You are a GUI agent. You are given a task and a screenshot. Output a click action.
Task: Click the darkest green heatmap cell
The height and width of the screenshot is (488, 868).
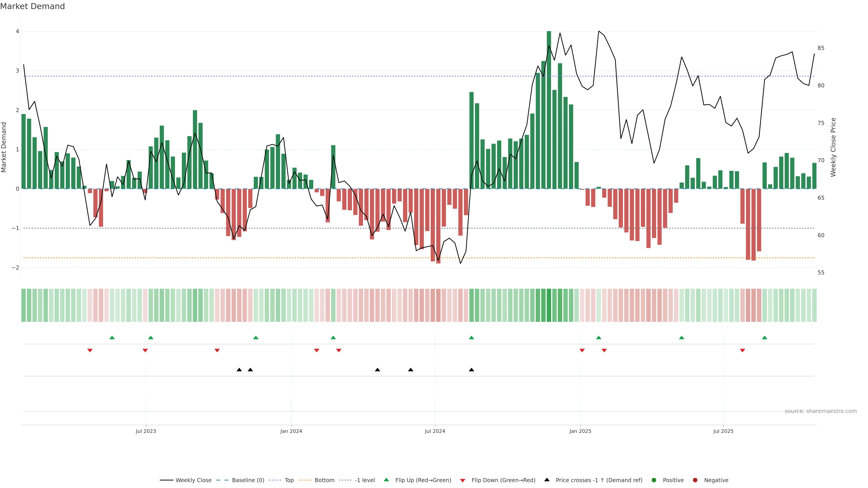pos(549,305)
